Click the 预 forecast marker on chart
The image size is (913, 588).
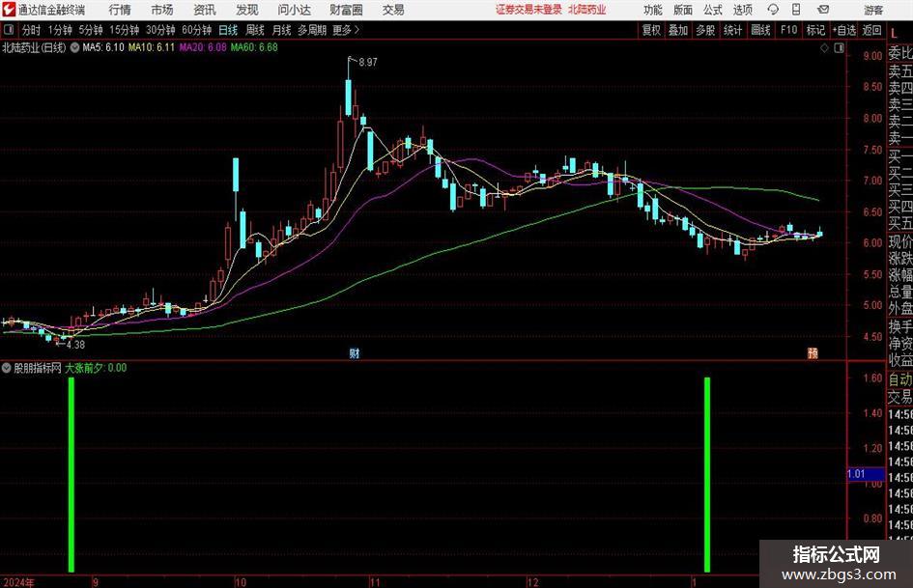pos(813,352)
